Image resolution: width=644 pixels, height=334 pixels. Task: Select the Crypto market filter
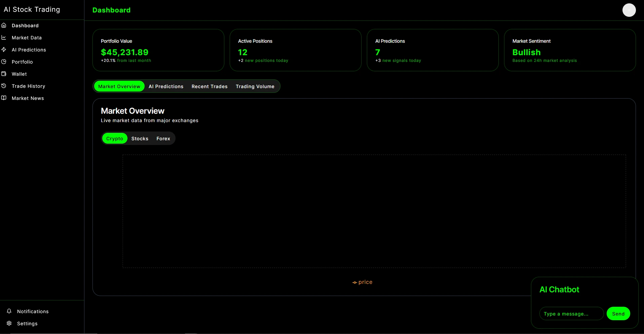pyautogui.click(x=115, y=139)
